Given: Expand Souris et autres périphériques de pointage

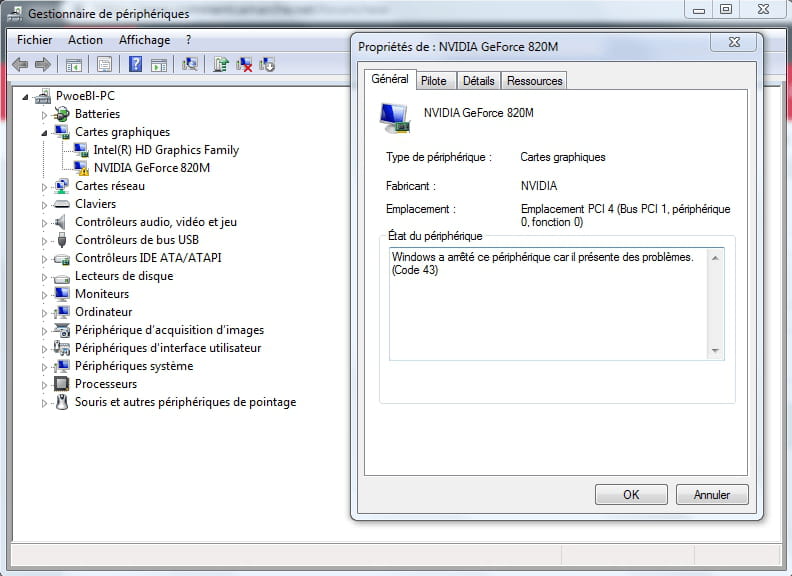Looking at the screenshot, I should point(44,403).
